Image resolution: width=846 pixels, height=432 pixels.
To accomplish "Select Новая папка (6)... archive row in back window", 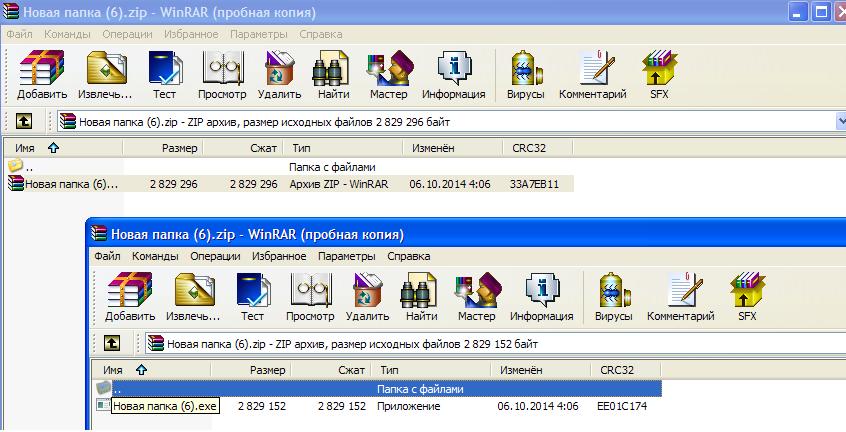I will (289, 184).
